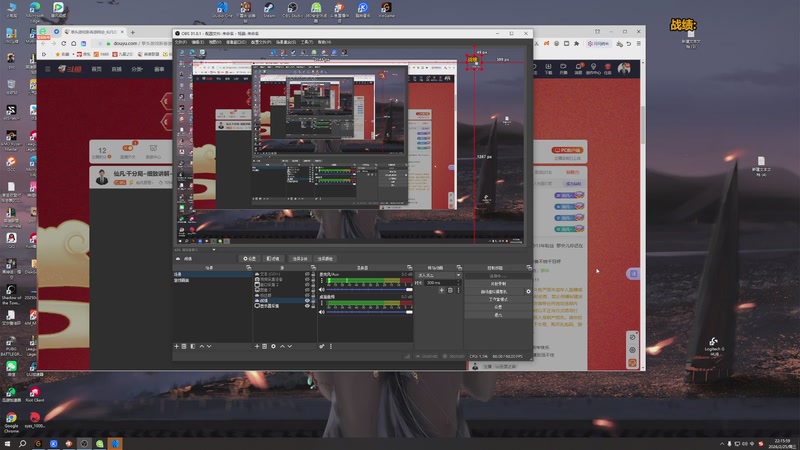This screenshot has height=450, width=800.
Task: Open the browser main menu icon at top right
Action: (x=638, y=44)
